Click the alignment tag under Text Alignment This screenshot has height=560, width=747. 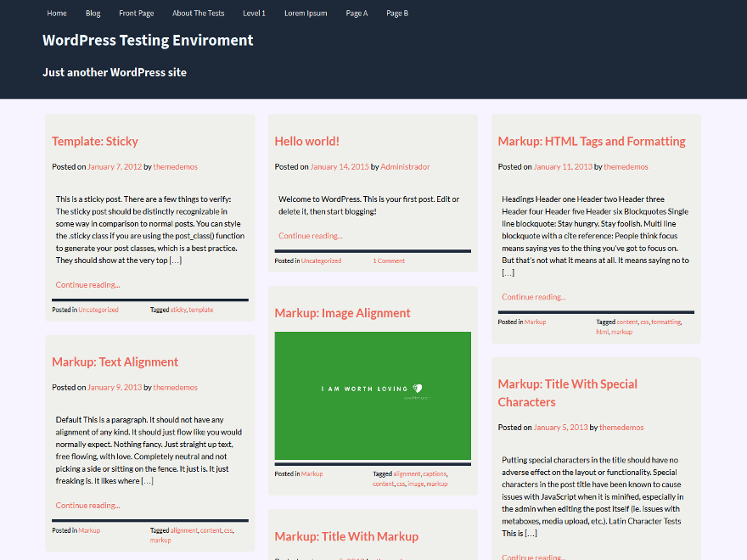[x=183, y=529]
